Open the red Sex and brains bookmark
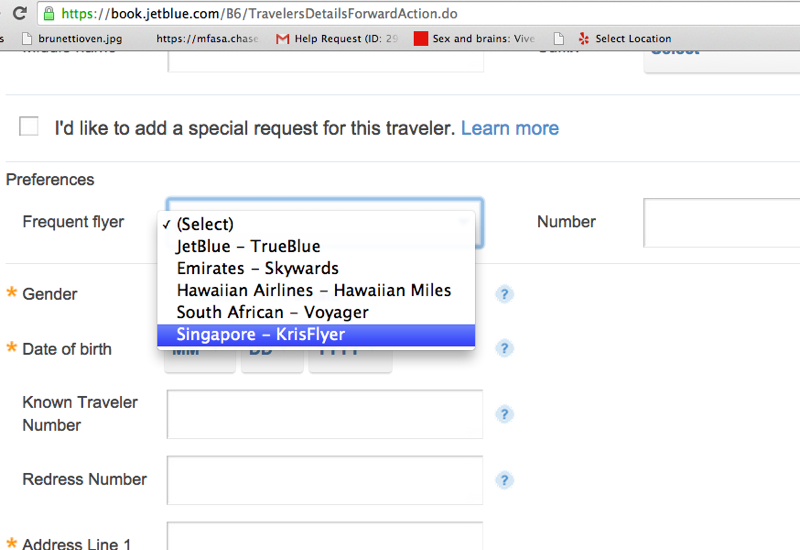Viewport: 800px width, 550px height. [x=474, y=38]
